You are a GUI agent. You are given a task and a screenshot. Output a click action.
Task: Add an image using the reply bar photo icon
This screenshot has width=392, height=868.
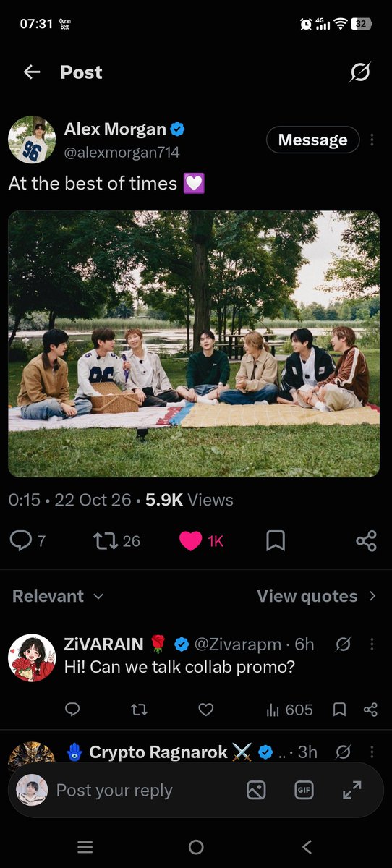tap(256, 791)
